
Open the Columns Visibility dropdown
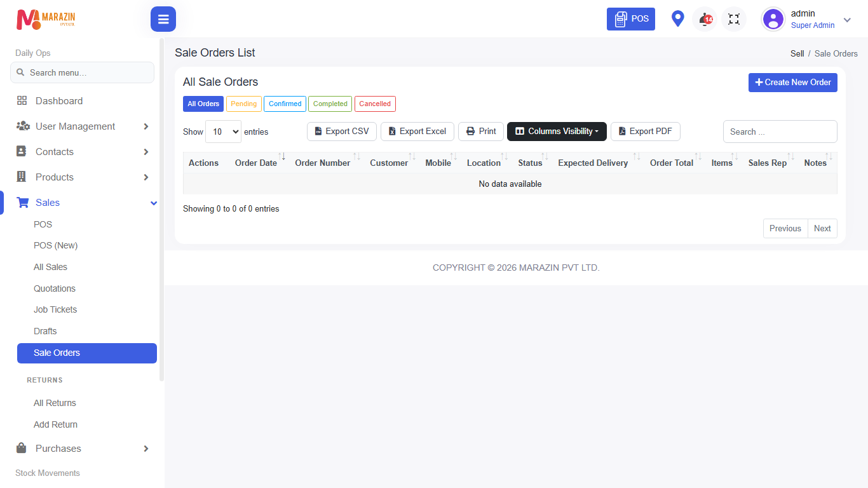pyautogui.click(x=557, y=132)
